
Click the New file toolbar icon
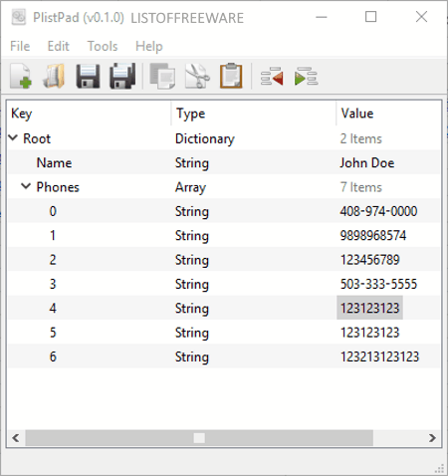[x=21, y=77]
